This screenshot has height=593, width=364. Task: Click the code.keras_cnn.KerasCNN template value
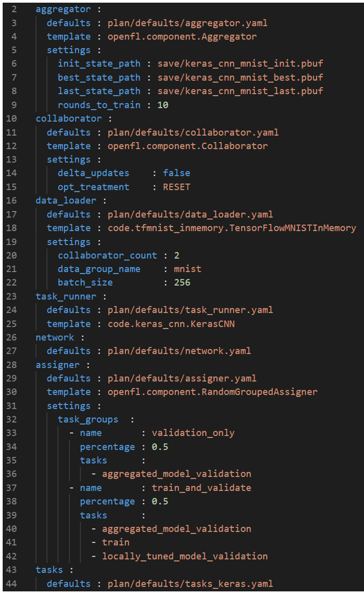tap(171, 324)
